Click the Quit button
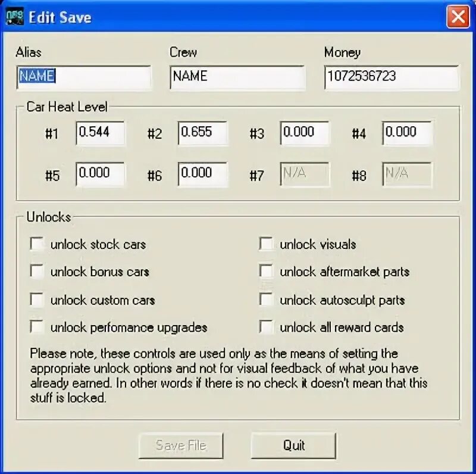Image resolution: width=476 pixels, height=474 pixels. 293,445
